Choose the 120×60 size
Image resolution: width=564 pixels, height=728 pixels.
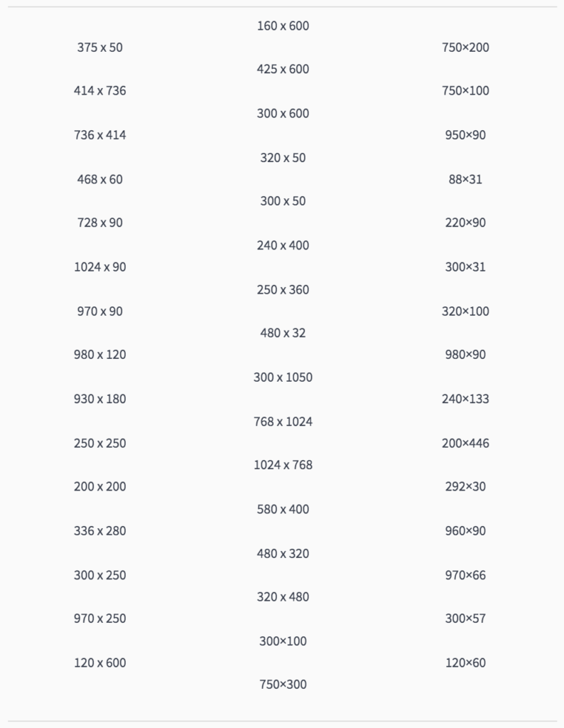pyautogui.click(x=465, y=663)
